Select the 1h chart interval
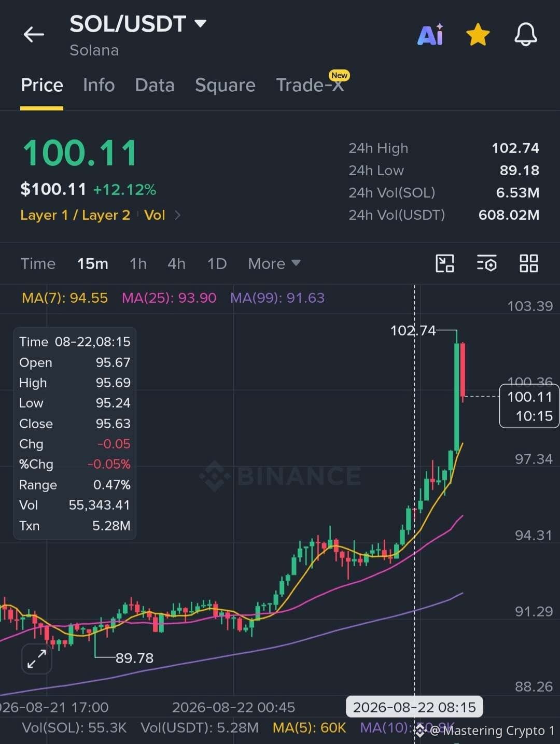This screenshot has height=744, width=560. pyautogui.click(x=138, y=263)
